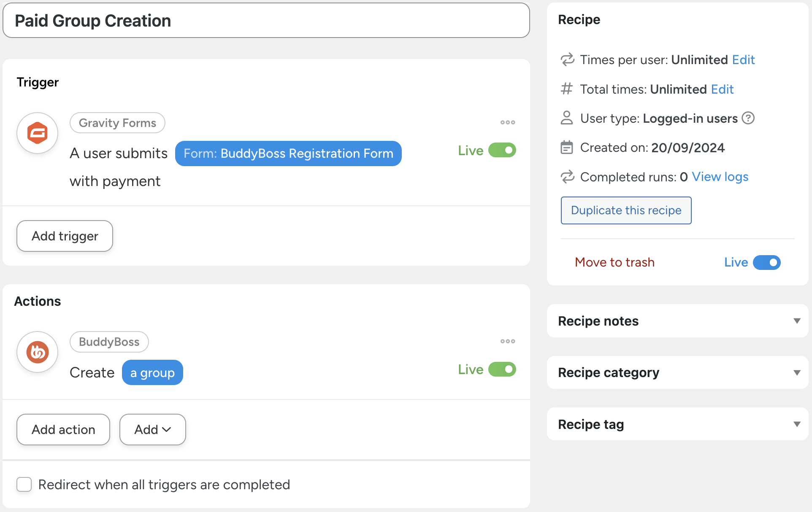Open the trigger's three-dot options menu
The width and height of the screenshot is (812, 512).
point(507,122)
